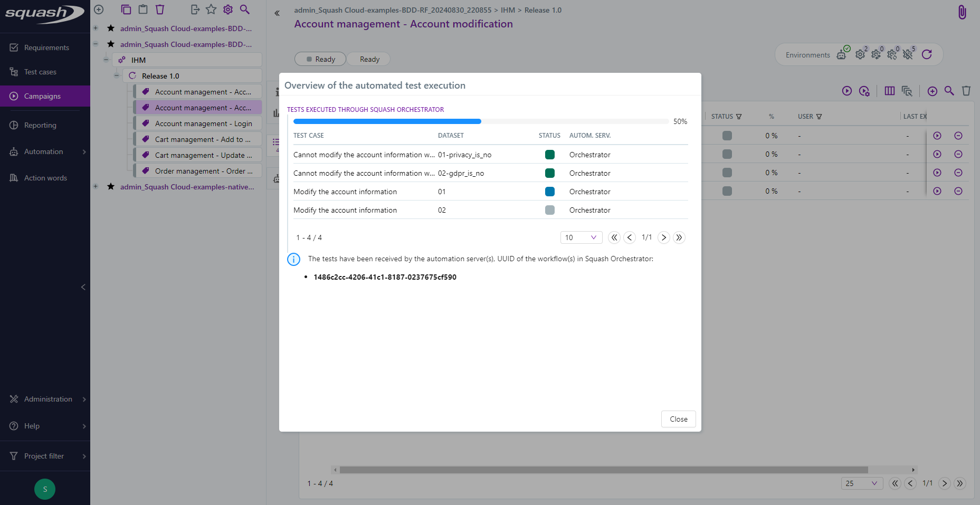Click the Ready status pill toggle
This screenshot has width=980, height=505.
(320, 59)
